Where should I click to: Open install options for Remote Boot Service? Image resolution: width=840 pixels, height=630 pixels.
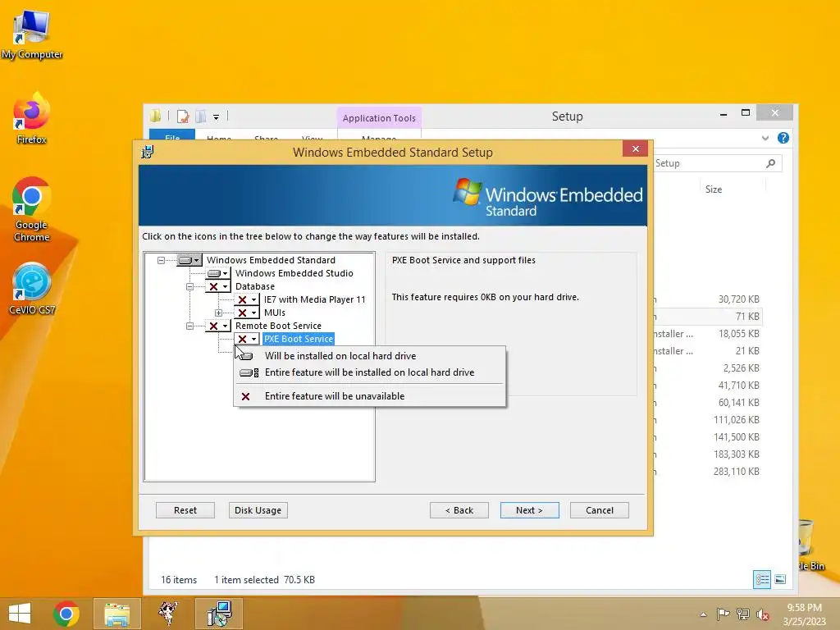(x=218, y=326)
